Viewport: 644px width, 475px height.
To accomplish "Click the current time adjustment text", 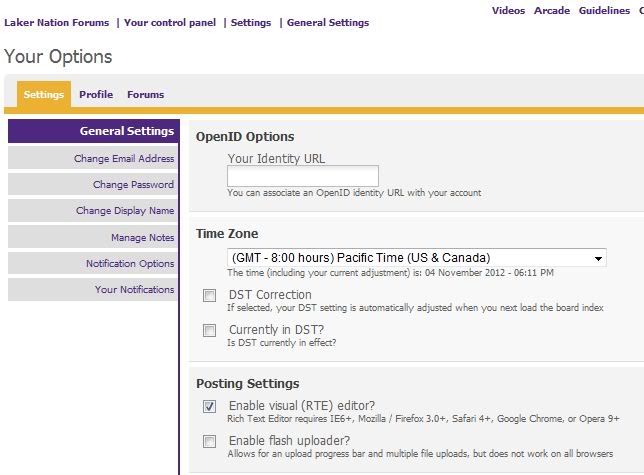I will click(391, 273).
